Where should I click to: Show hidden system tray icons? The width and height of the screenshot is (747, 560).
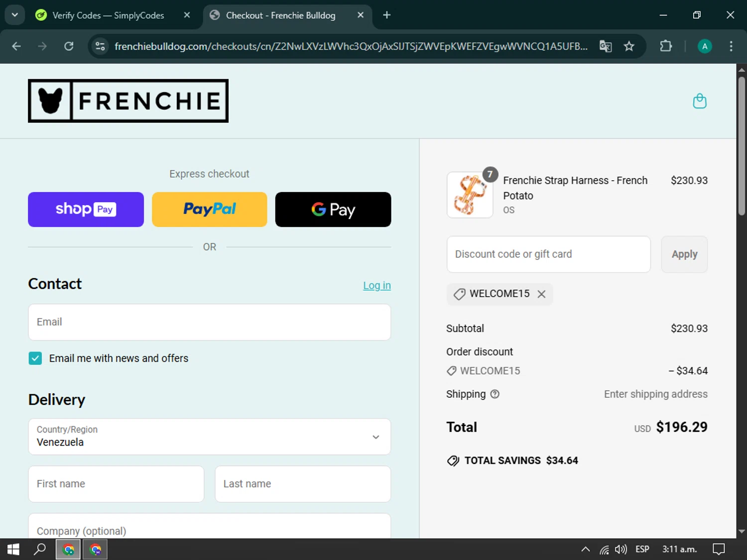pyautogui.click(x=586, y=549)
